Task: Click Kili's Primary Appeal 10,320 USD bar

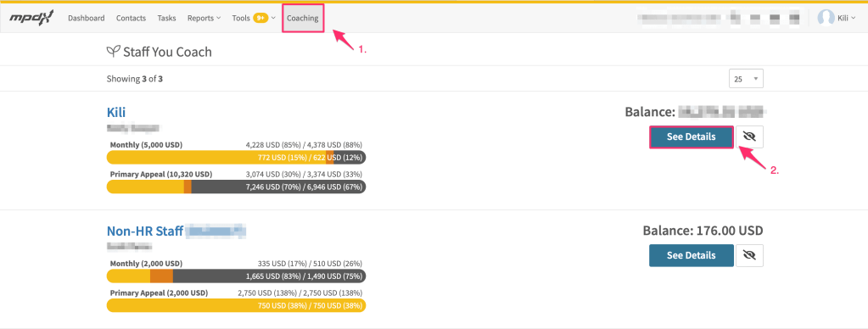Action: point(237,187)
